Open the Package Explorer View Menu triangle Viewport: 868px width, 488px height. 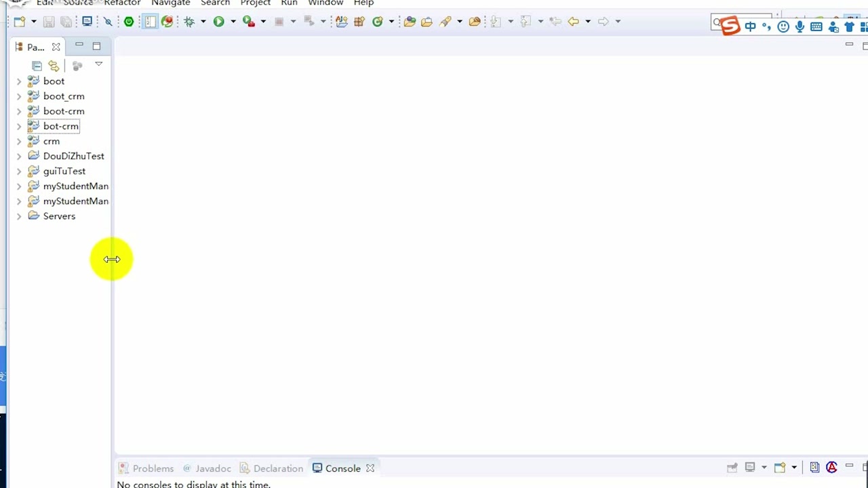98,64
